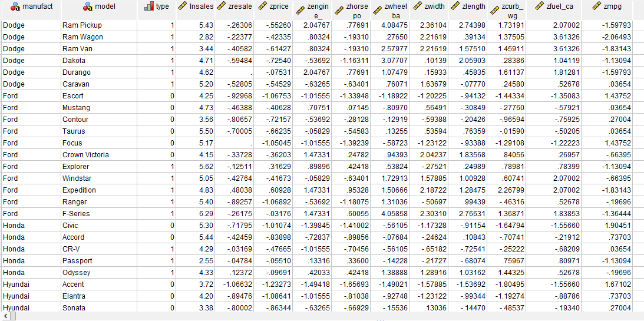Click the Escort model cell
The width and height of the screenshot is (644, 321).
click(98, 96)
